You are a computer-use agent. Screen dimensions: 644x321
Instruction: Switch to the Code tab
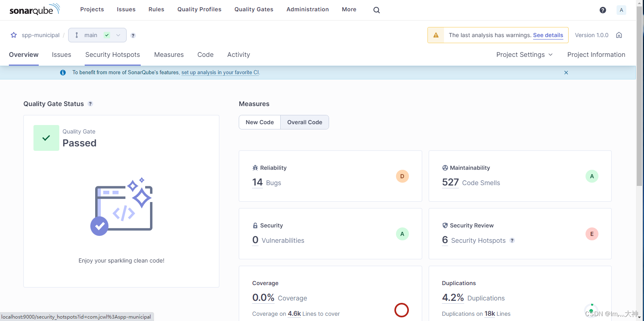point(206,54)
